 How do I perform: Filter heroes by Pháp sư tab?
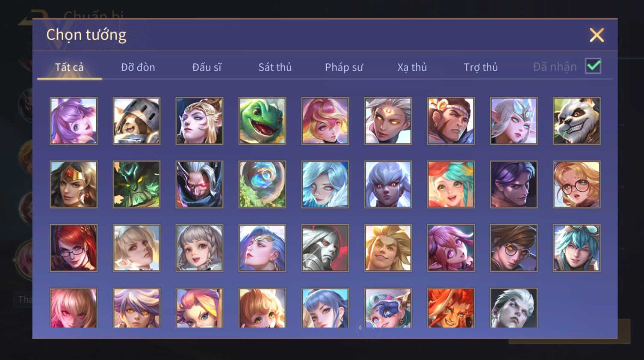click(344, 67)
